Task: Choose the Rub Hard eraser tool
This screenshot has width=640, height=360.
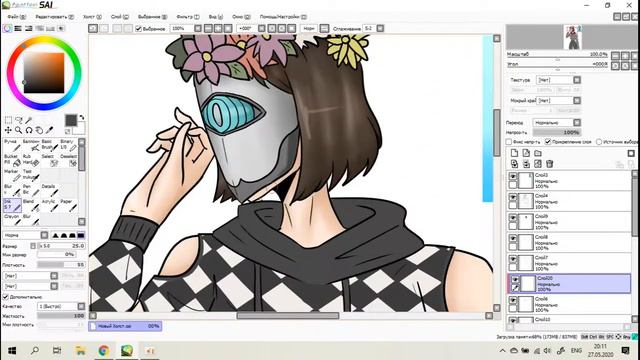Action: point(31,160)
